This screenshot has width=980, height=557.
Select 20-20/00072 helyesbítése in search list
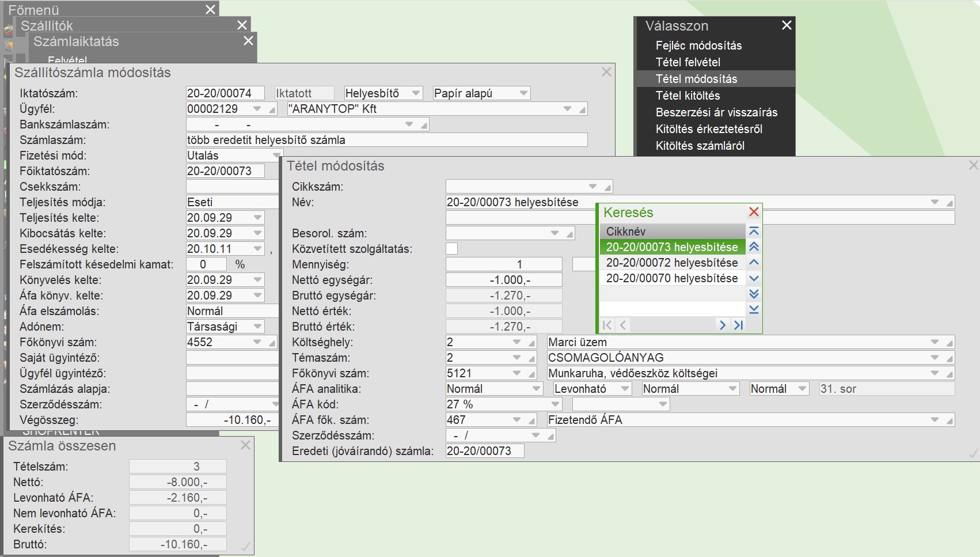pyautogui.click(x=671, y=263)
